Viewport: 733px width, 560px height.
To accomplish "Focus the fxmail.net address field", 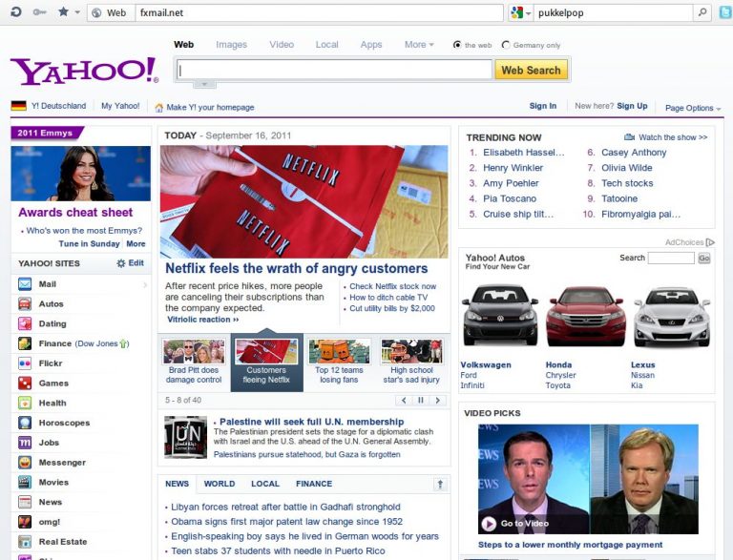I will tap(319, 13).
